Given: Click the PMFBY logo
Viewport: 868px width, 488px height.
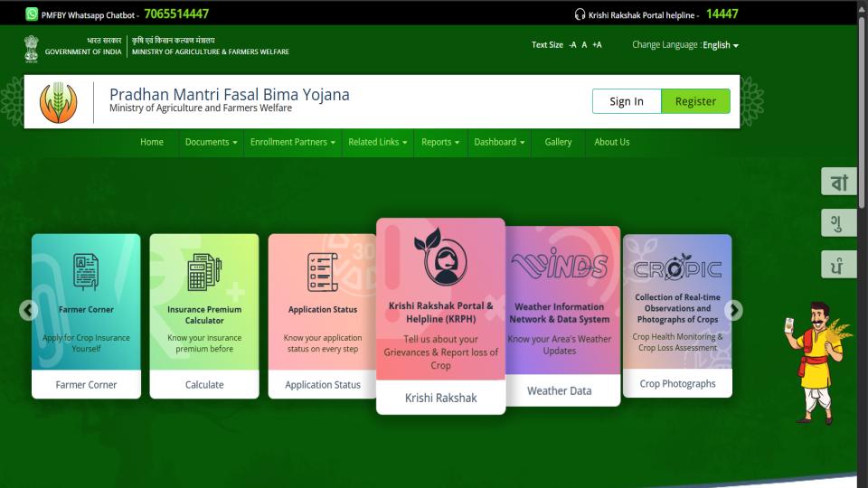Looking at the screenshot, I should (58, 102).
